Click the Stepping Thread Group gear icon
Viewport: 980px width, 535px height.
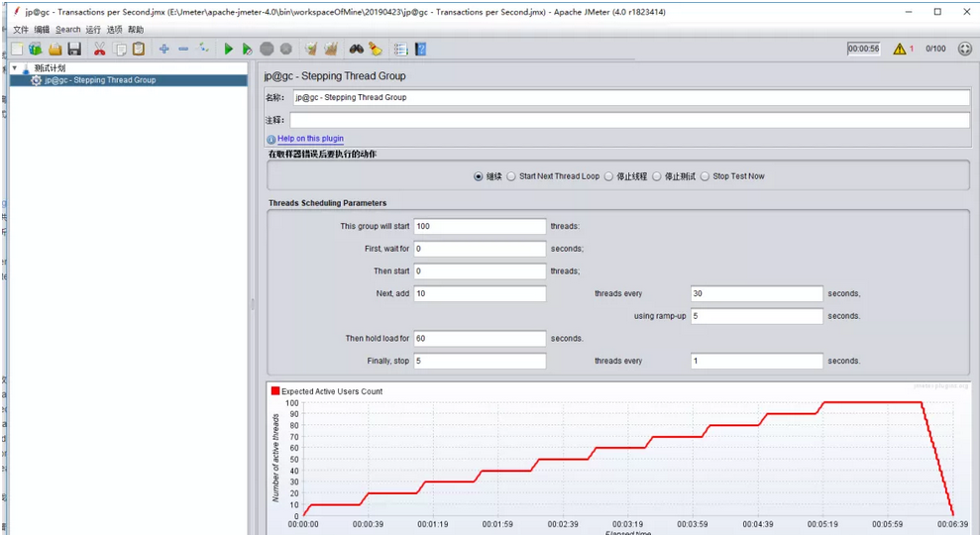coord(37,80)
